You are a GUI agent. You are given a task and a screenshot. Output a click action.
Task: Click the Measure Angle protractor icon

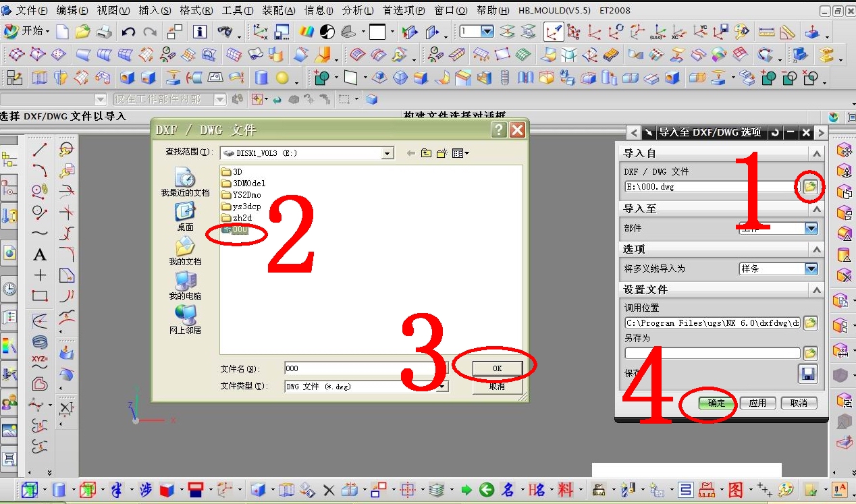click(787, 32)
